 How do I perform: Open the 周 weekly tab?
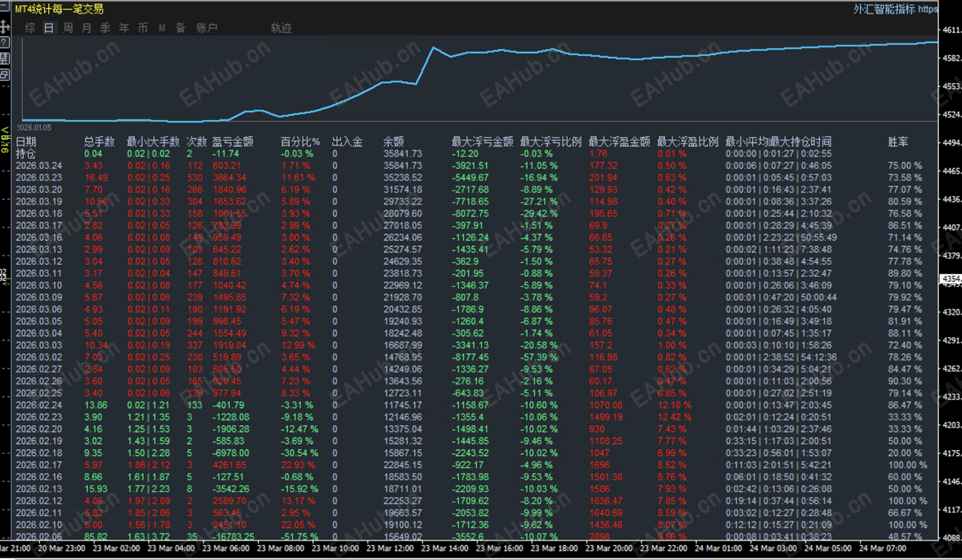(x=68, y=28)
